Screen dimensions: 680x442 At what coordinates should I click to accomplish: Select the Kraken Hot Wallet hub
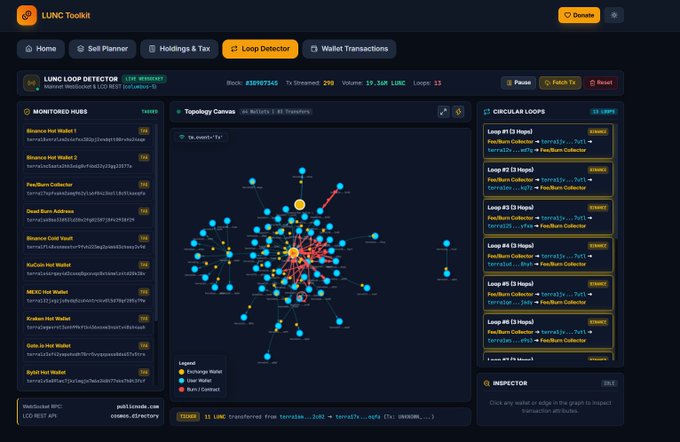(x=87, y=323)
